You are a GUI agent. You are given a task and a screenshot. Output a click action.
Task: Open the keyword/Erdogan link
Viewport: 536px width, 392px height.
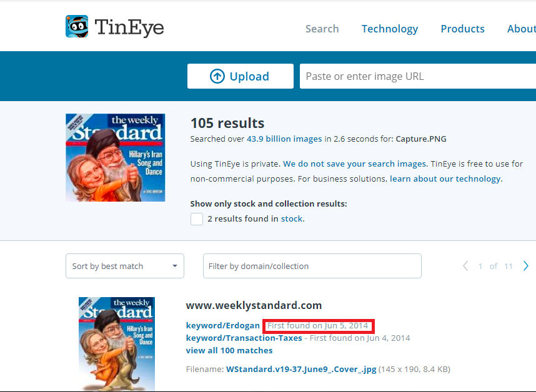pyautogui.click(x=223, y=325)
